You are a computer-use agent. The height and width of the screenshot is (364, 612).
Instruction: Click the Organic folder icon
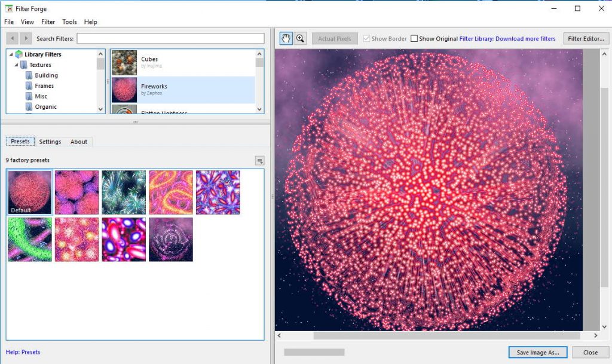point(29,106)
